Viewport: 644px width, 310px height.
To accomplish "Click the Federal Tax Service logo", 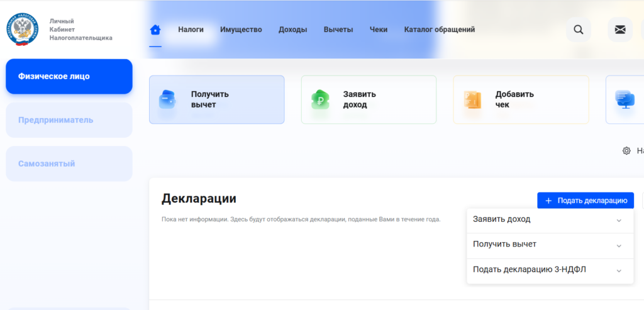I will (23, 30).
